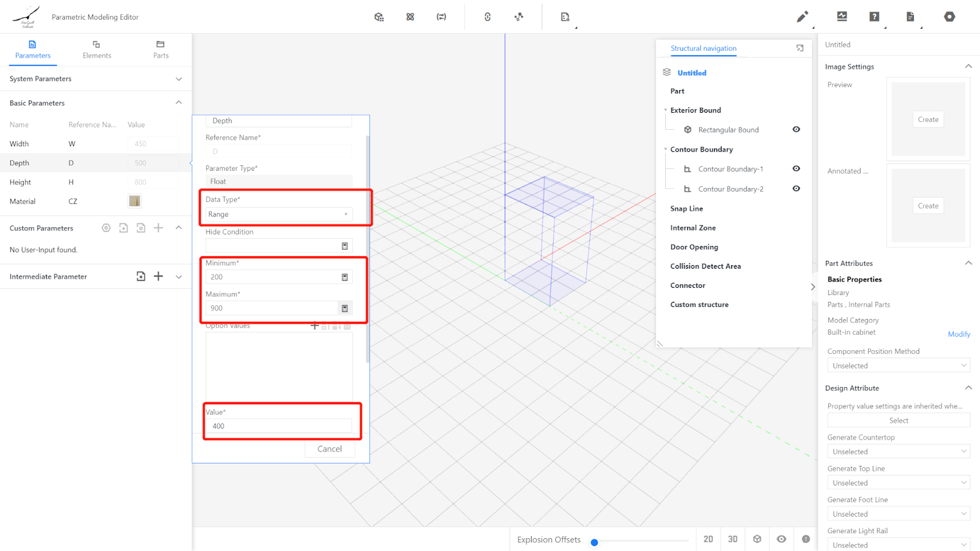Screen dimensions: 980x551
Task: Switch viewport to 2D view
Action: point(708,539)
